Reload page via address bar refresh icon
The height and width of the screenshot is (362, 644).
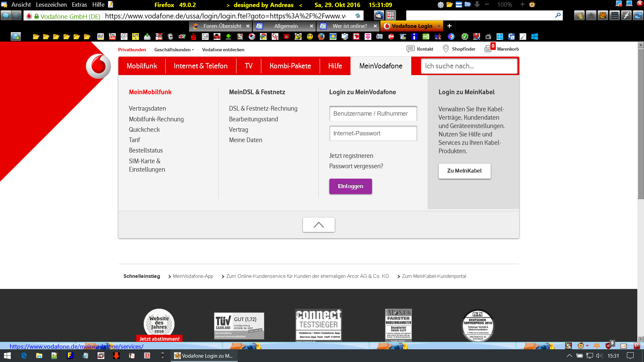[358, 16]
